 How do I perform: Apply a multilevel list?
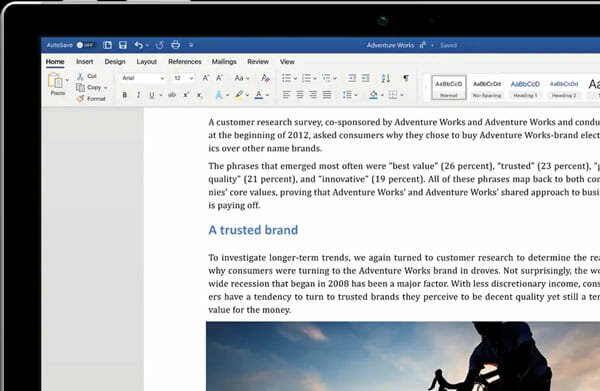326,78
